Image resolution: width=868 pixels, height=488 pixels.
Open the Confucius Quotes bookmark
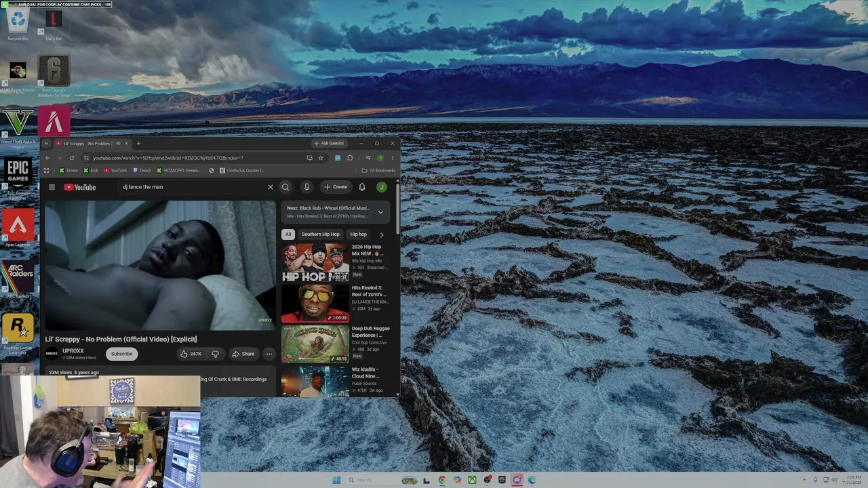(x=241, y=171)
